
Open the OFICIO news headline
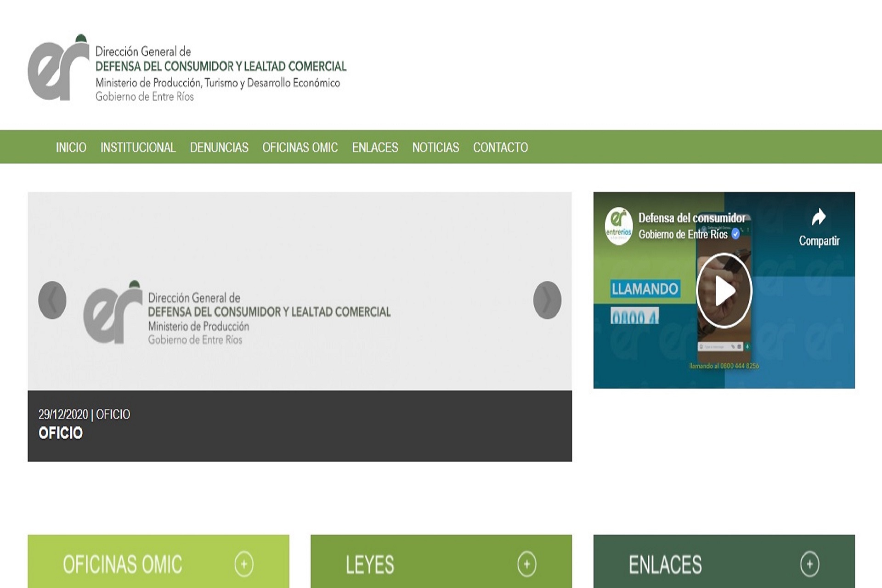[61, 433]
